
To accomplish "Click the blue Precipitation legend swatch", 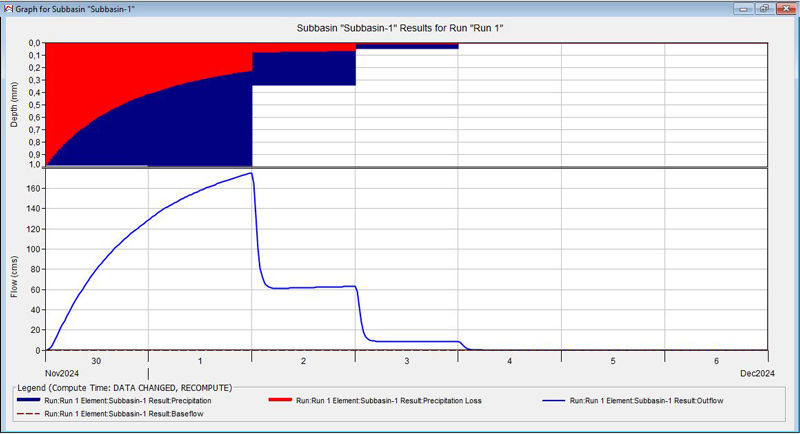I will click(x=35, y=400).
